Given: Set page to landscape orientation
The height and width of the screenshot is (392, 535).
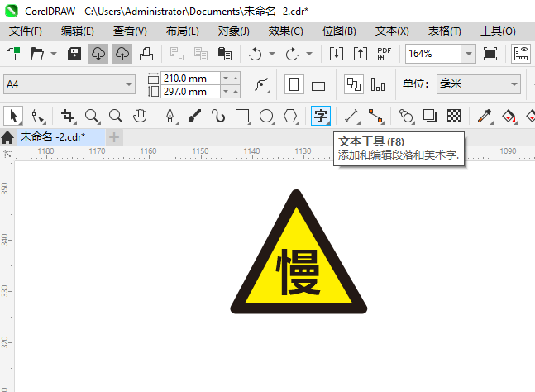Looking at the screenshot, I should click(x=318, y=85).
